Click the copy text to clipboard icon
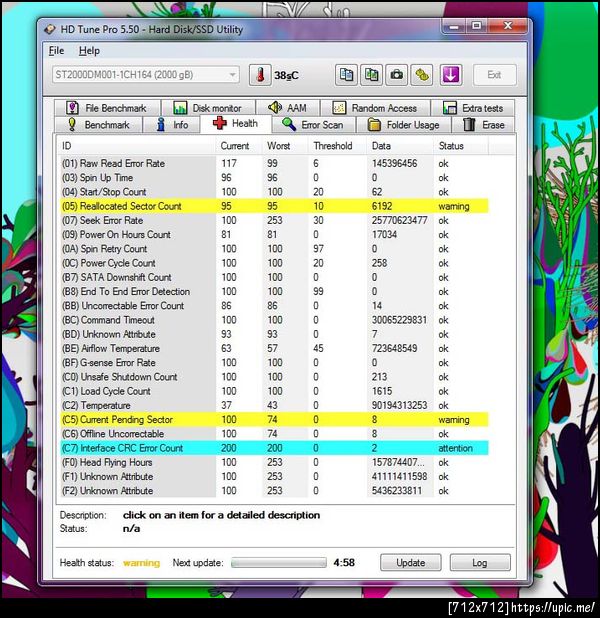 click(x=347, y=75)
